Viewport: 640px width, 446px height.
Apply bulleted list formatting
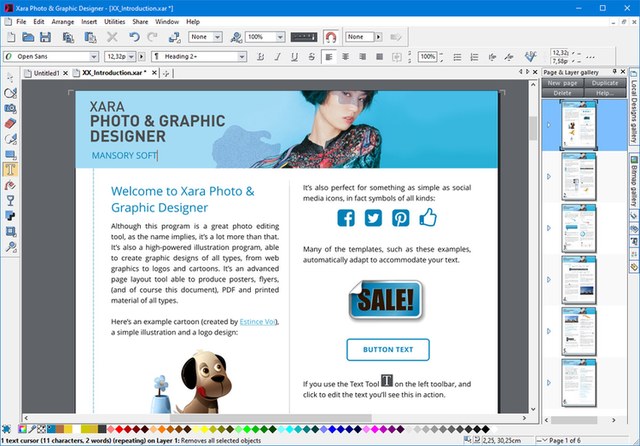[x=457, y=57]
